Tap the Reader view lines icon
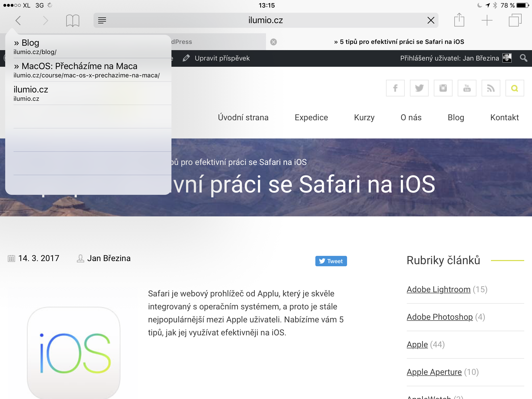This screenshot has height=399, width=532. [x=102, y=20]
